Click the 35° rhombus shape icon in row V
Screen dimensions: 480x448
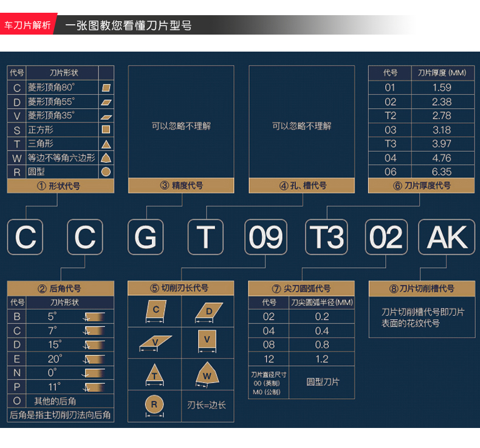click(106, 117)
